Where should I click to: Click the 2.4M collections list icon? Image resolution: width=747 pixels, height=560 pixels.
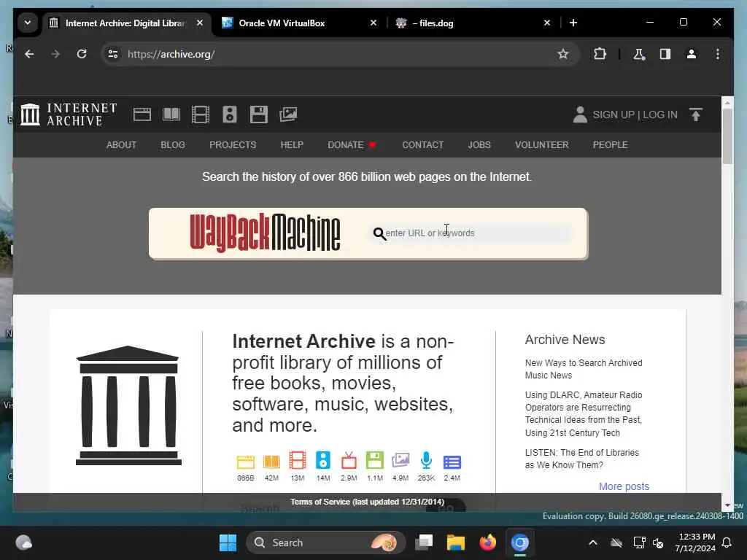pos(452,462)
